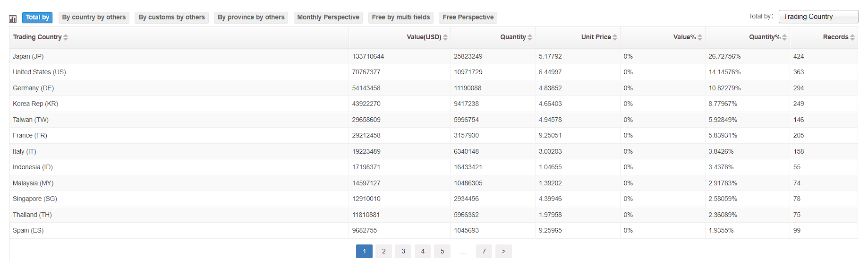Go to page 3
868x261 pixels.
403,251
